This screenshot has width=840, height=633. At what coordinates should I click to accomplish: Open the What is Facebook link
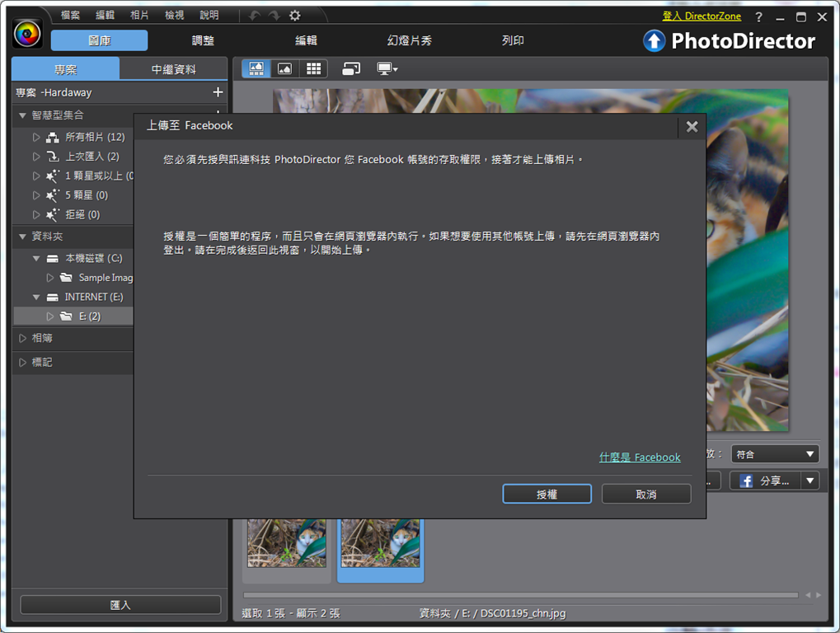point(640,457)
